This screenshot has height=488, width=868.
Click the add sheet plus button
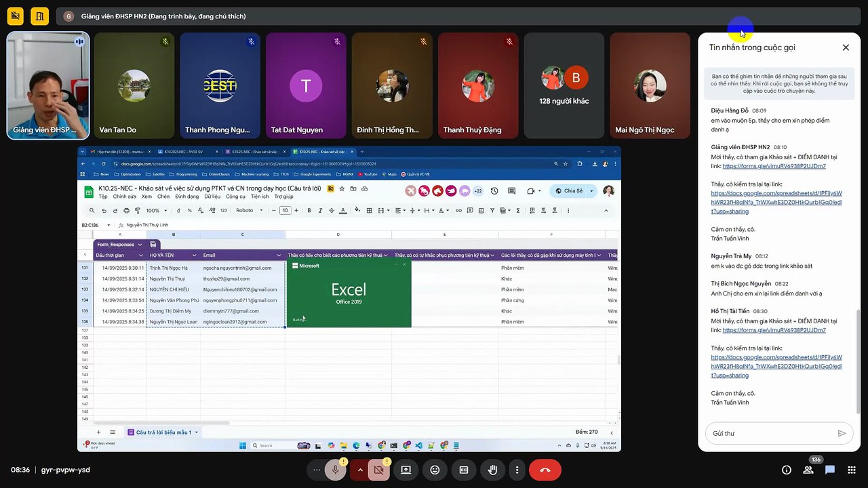click(98, 432)
